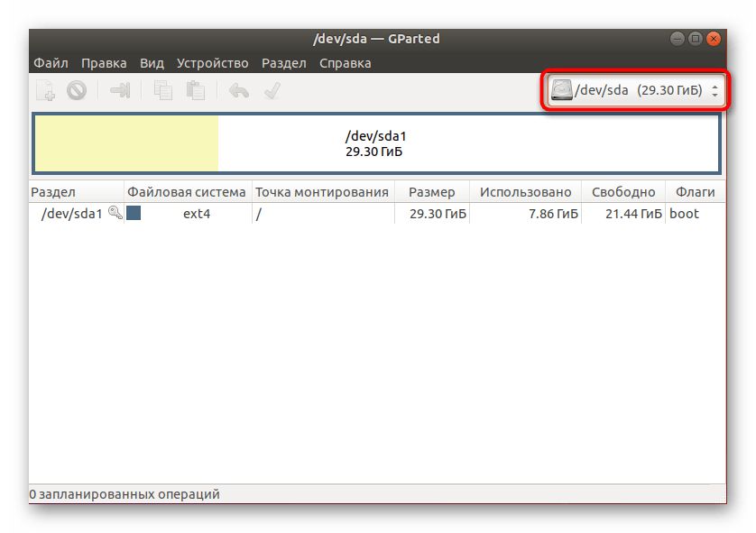Open the Устройство menu
This screenshot has width=756, height=533.
click(212, 63)
